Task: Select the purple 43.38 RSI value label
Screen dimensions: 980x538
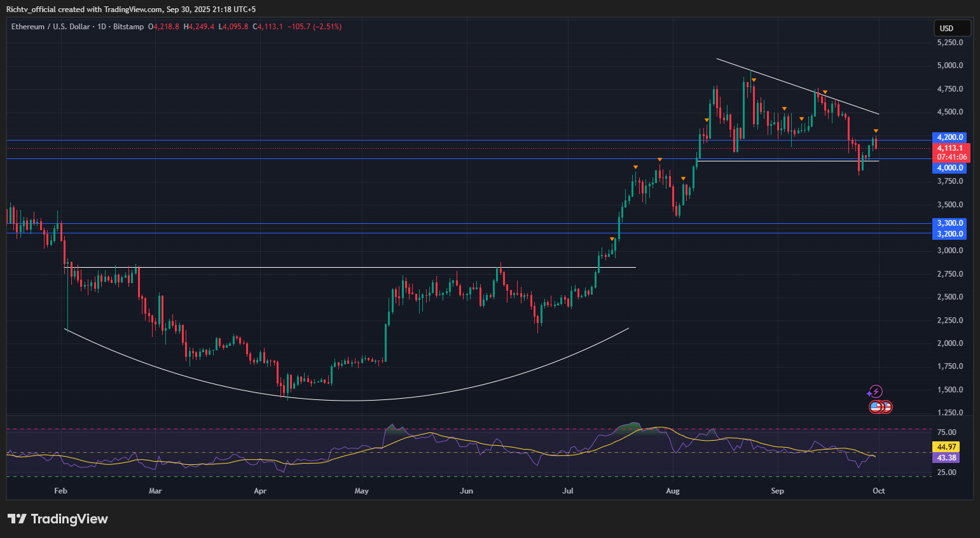Action: (946, 458)
